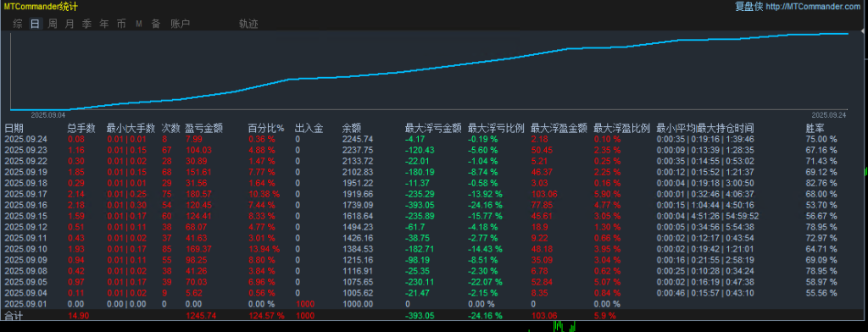Select the 2025.09.08 row date
Screen dimensions: 868x332
25,270
